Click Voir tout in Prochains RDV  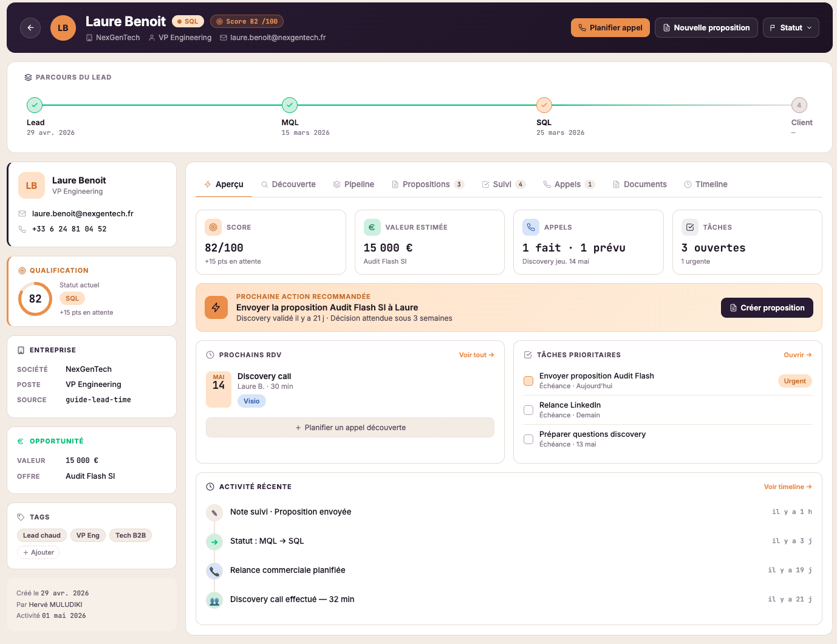[x=477, y=355]
